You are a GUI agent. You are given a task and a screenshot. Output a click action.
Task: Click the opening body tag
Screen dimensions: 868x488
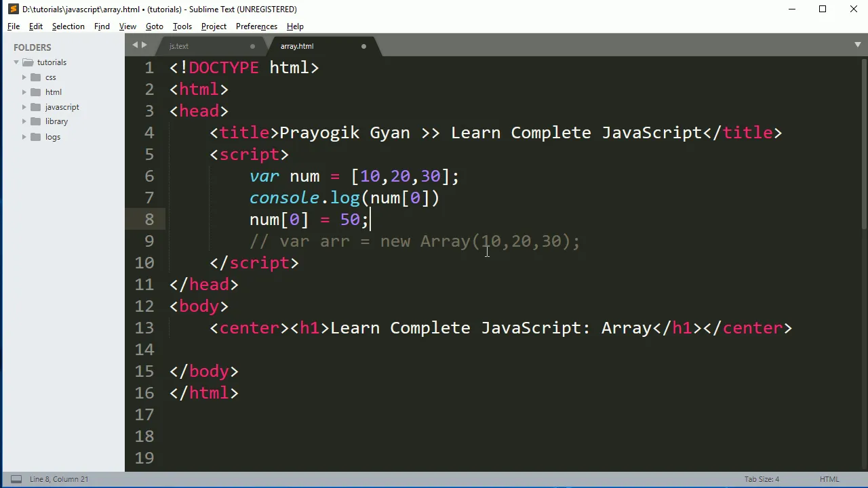[199, 306]
